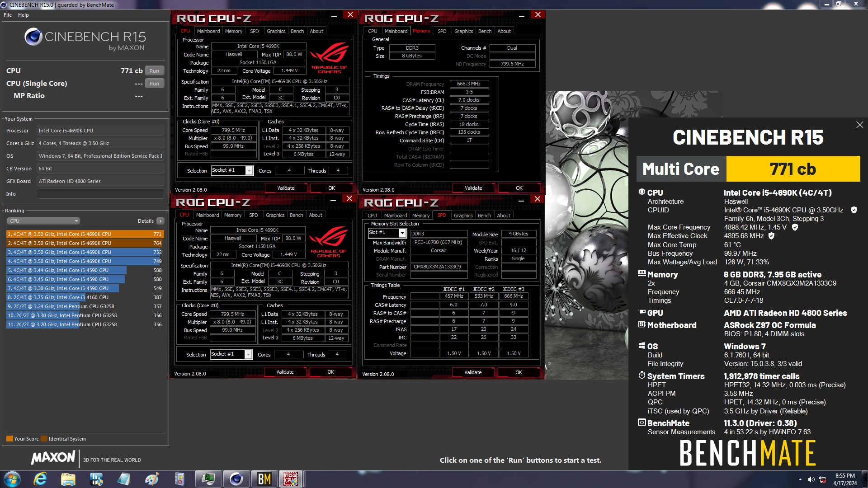Click the verified shield next to CPUID

pos(854,210)
